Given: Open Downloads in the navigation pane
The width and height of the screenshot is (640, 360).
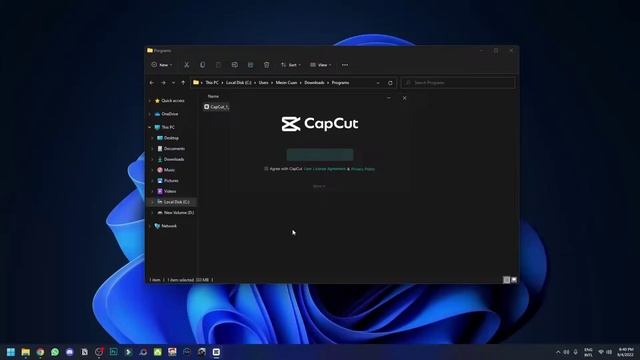Looking at the screenshot, I should 173,159.
